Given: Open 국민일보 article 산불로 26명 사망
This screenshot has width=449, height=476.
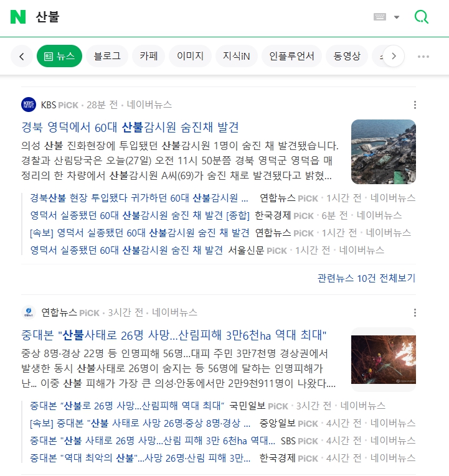Looking at the screenshot, I should [127, 406].
